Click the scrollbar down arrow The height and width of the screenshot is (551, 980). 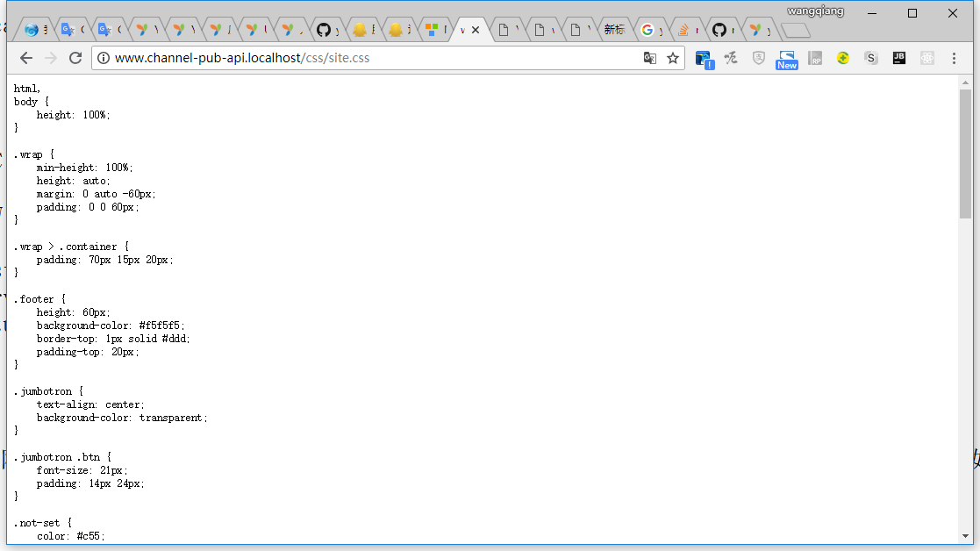pos(966,536)
